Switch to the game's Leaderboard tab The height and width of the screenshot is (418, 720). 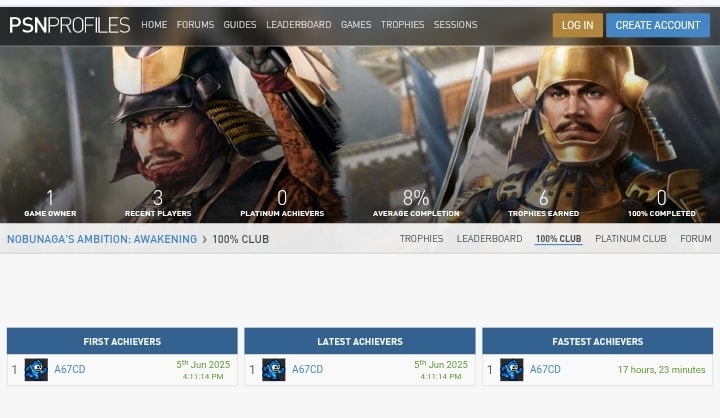pos(489,239)
